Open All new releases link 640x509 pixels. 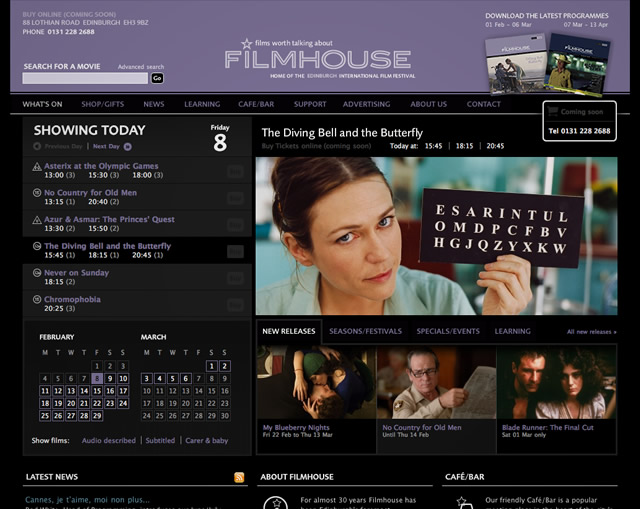pyautogui.click(x=591, y=332)
